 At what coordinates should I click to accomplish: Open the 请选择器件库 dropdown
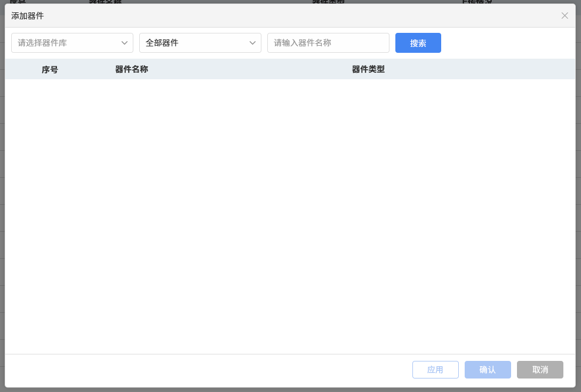(x=72, y=43)
